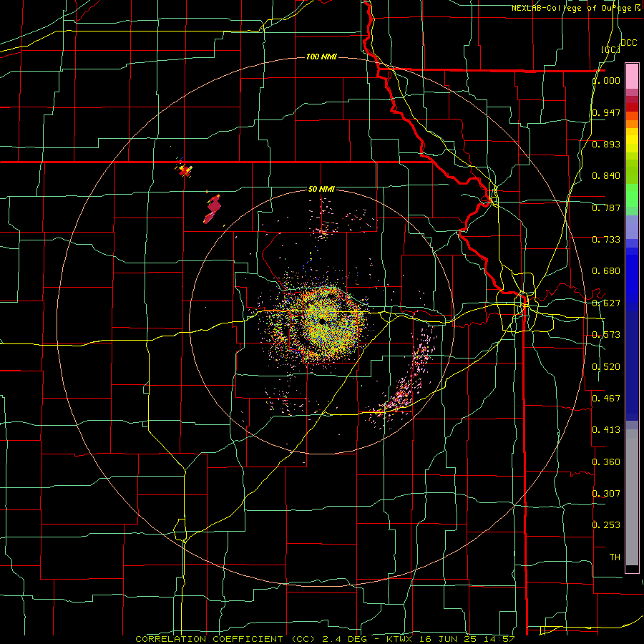This screenshot has width=644, height=644.
Task: Click the DCC label above the color bar
Action: point(628,43)
